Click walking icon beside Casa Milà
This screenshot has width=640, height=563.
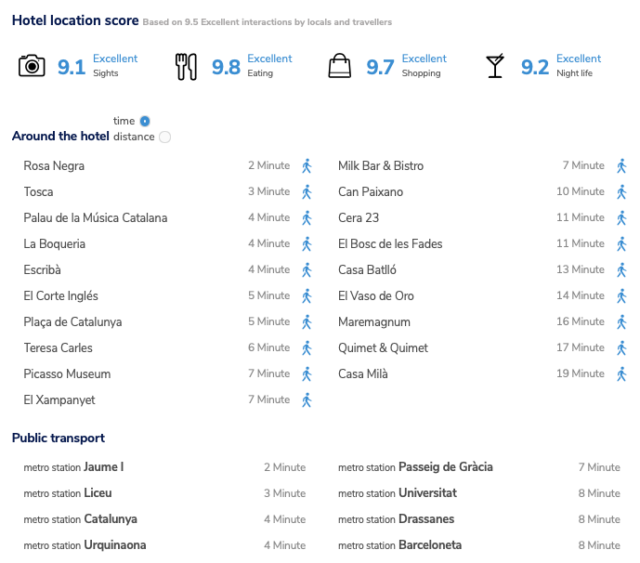pos(621,374)
